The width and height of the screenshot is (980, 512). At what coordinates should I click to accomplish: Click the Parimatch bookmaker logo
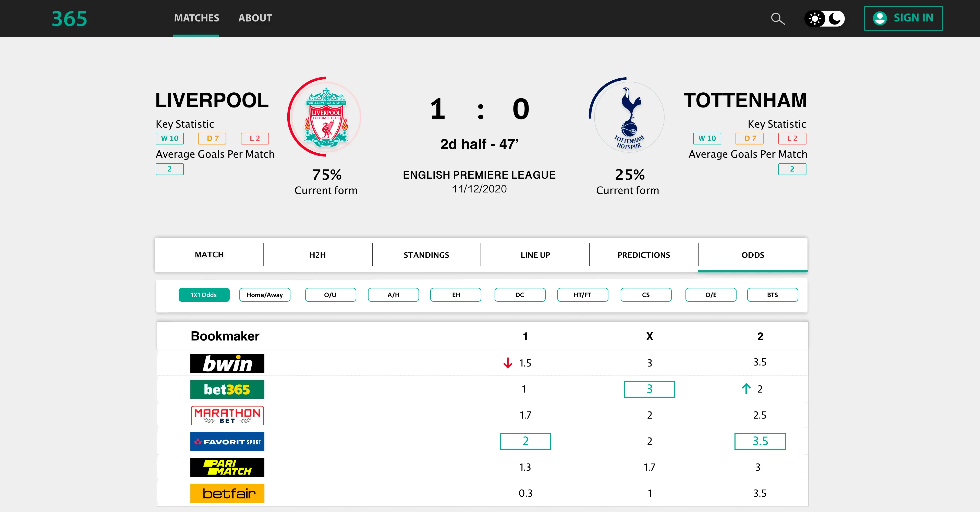[227, 468]
